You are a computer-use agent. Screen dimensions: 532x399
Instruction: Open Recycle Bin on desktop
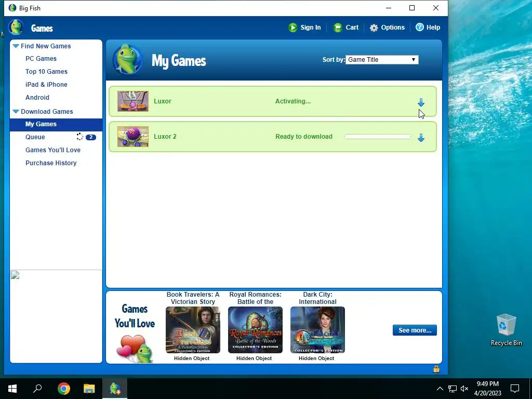(506, 330)
